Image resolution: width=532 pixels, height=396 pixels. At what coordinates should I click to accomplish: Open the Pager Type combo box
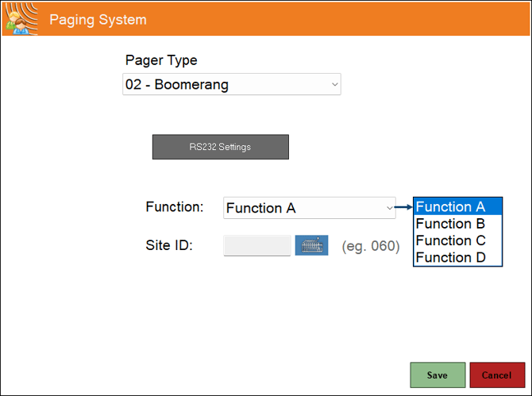230,84
